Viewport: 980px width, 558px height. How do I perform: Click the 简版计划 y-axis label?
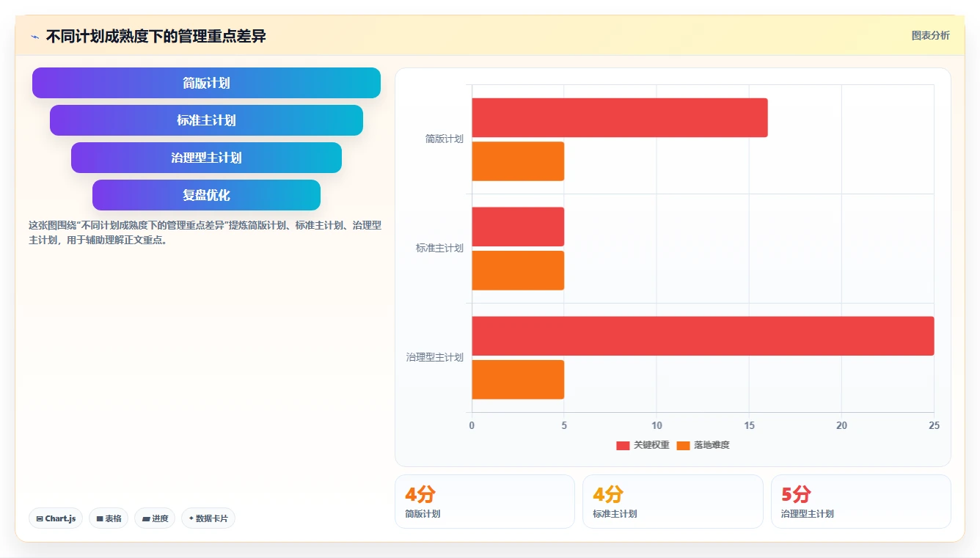(445, 139)
